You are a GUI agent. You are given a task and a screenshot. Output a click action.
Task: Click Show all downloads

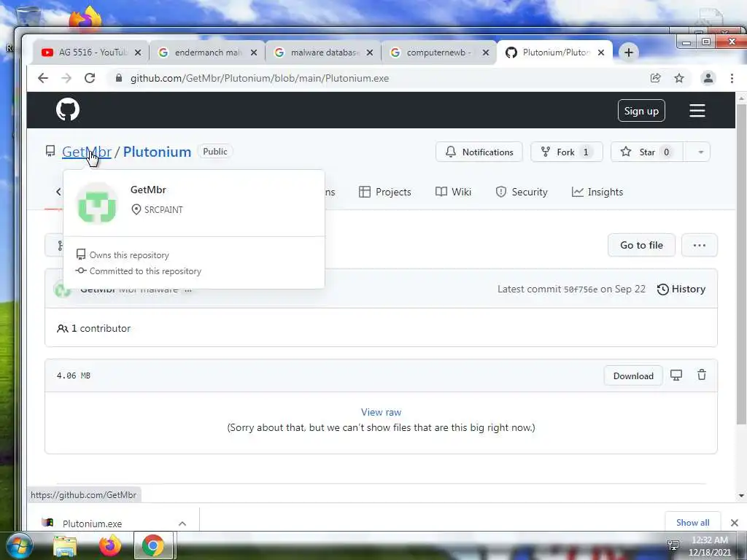692,522
